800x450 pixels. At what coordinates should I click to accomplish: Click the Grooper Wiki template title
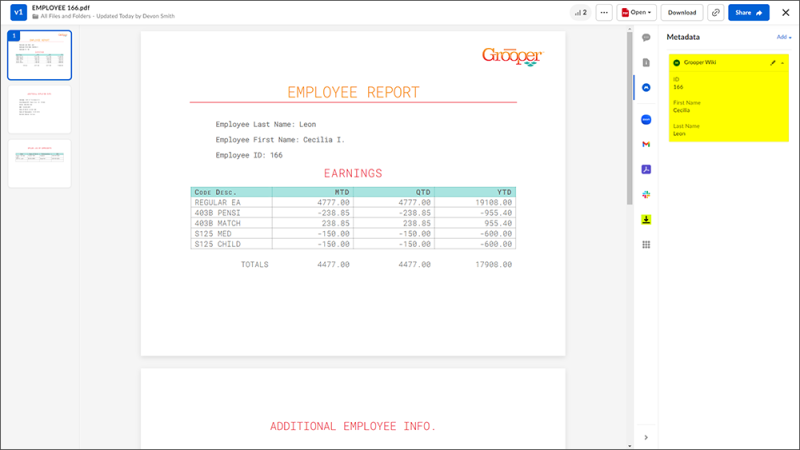pyautogui.click(x=699, y=62)
